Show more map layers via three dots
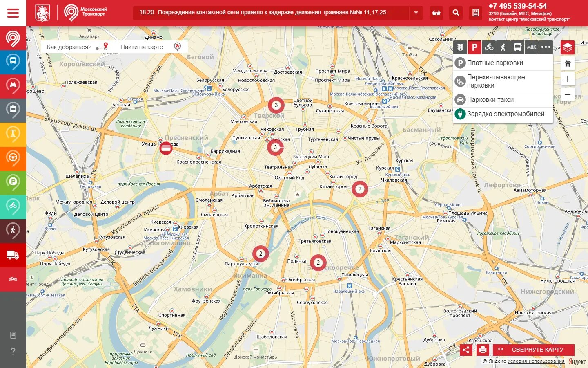The height and width of the screenshot is (368, 588). [546, 47]
